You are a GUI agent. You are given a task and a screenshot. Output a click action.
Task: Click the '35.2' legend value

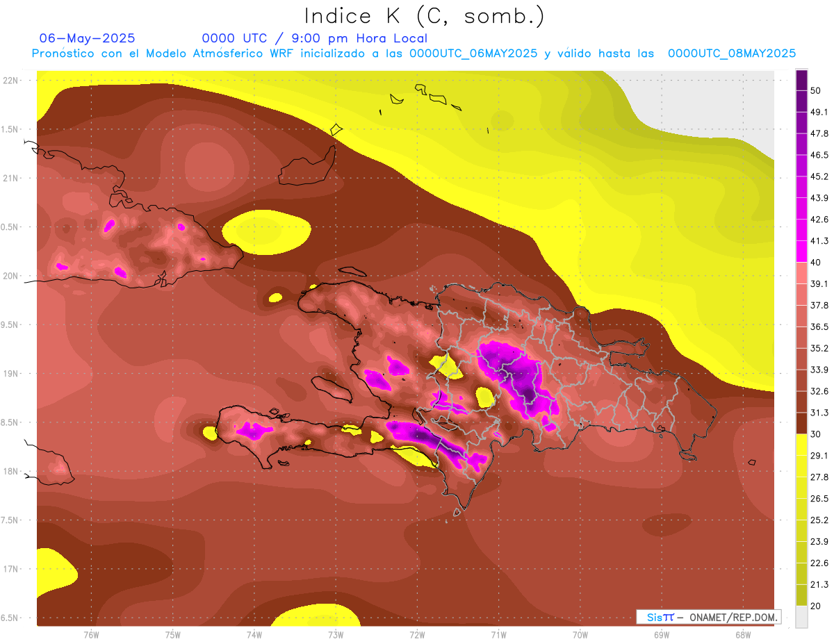[820, 348]
